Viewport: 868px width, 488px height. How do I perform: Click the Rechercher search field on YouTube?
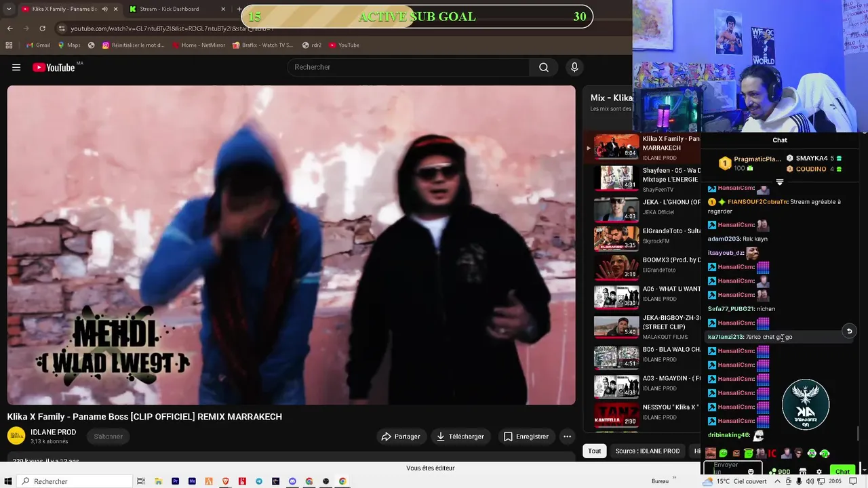(x=409, y=67)
